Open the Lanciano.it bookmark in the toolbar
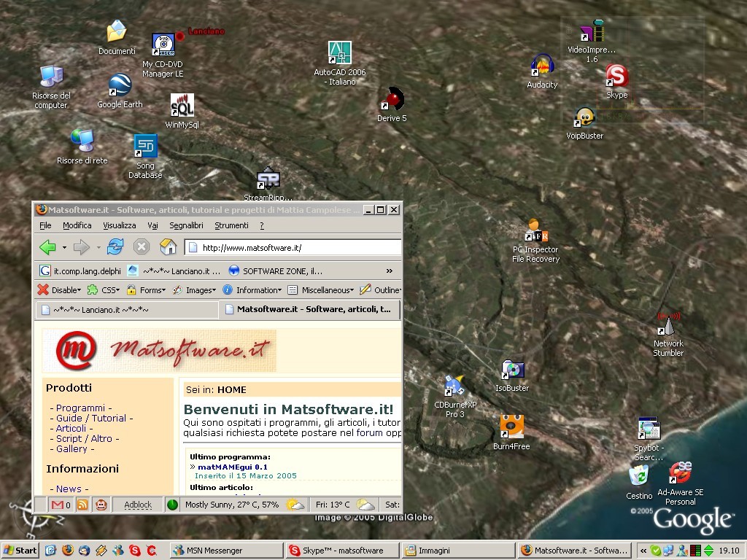This screenshot has width=747, height=560. [x=174, y=271]
